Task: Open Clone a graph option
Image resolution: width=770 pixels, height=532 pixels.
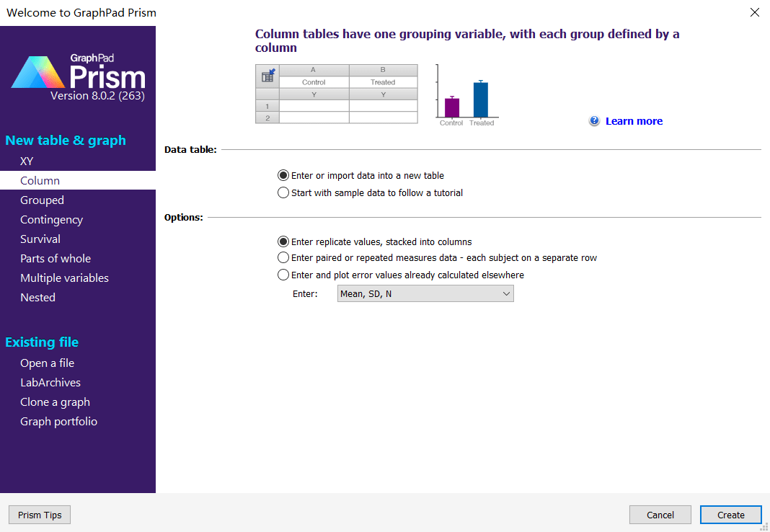Action: 55,402
